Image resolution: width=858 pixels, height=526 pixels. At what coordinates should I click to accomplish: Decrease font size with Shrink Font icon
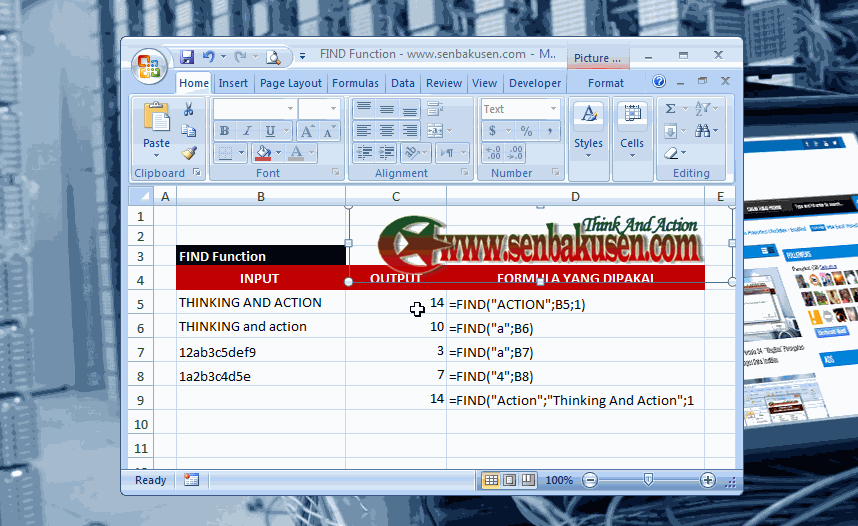coord(329,131)
